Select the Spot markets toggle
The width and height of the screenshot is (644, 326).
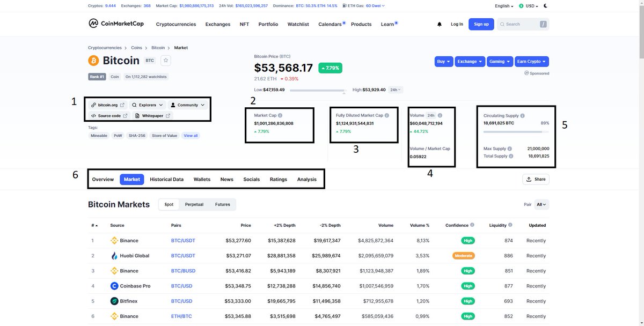coord(169,204)
